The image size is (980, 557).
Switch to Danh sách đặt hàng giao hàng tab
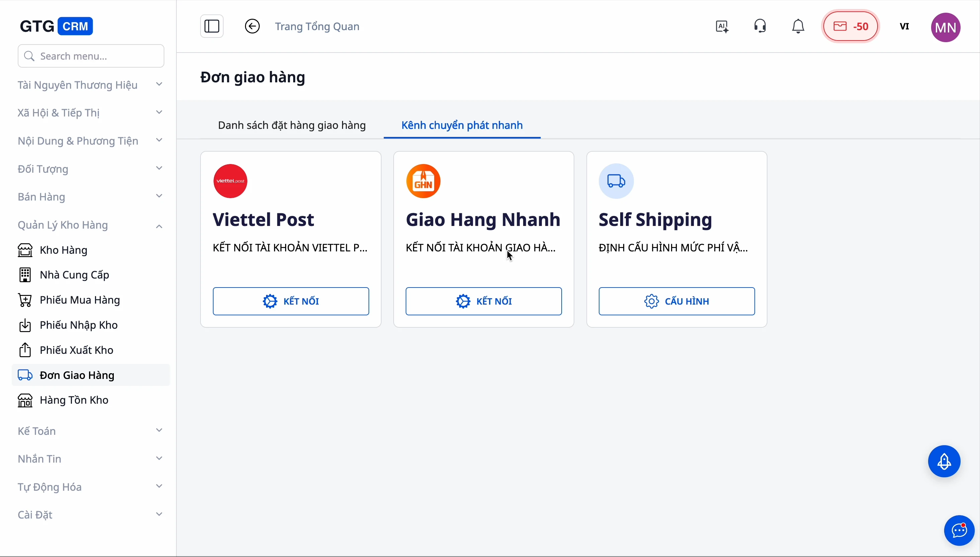click(292, 126)
